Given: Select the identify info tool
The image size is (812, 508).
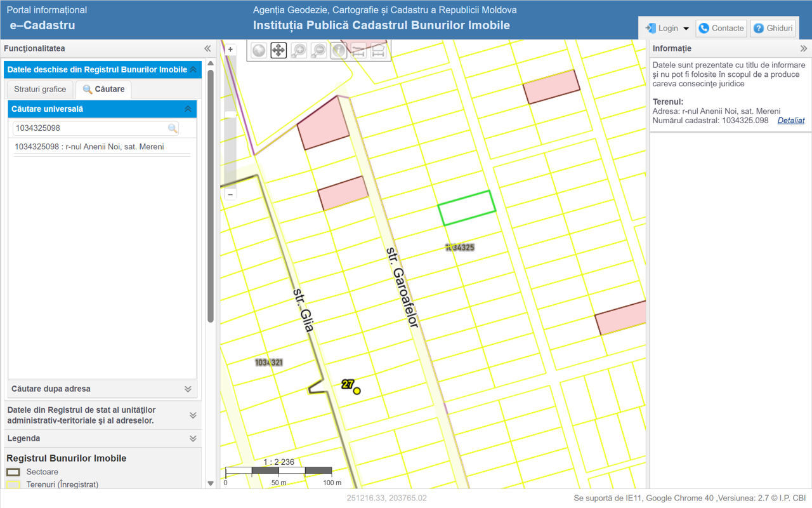Looking at the screenshot, I should 339,50.
